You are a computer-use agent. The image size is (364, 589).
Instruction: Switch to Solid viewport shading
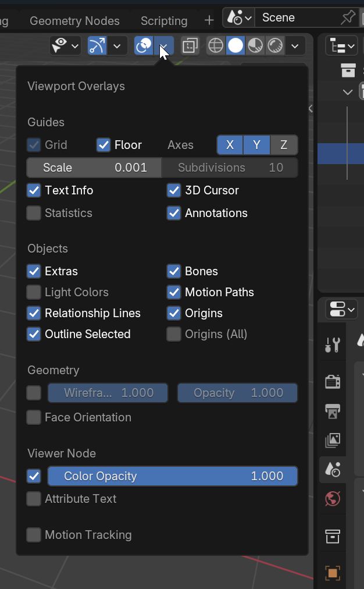pos(235,46)
